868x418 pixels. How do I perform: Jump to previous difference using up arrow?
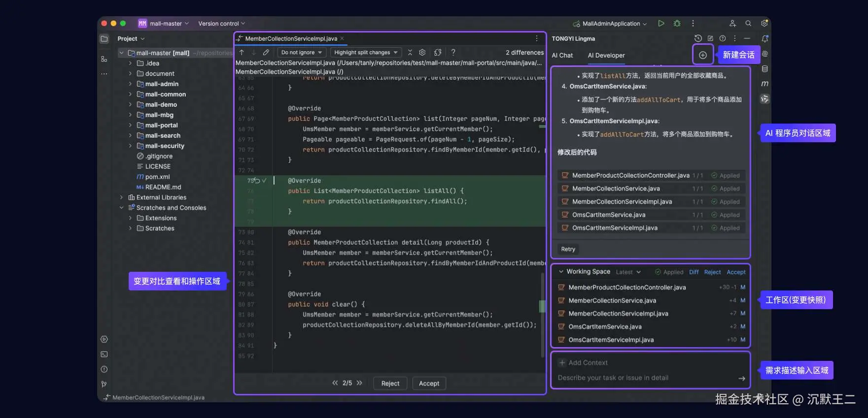(242, 52)
